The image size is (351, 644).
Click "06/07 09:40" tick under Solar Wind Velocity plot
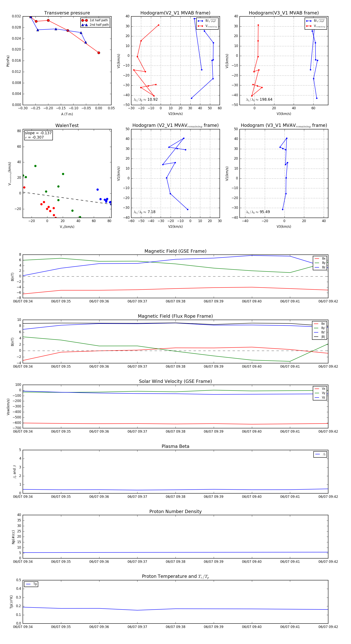coord(252,431)
